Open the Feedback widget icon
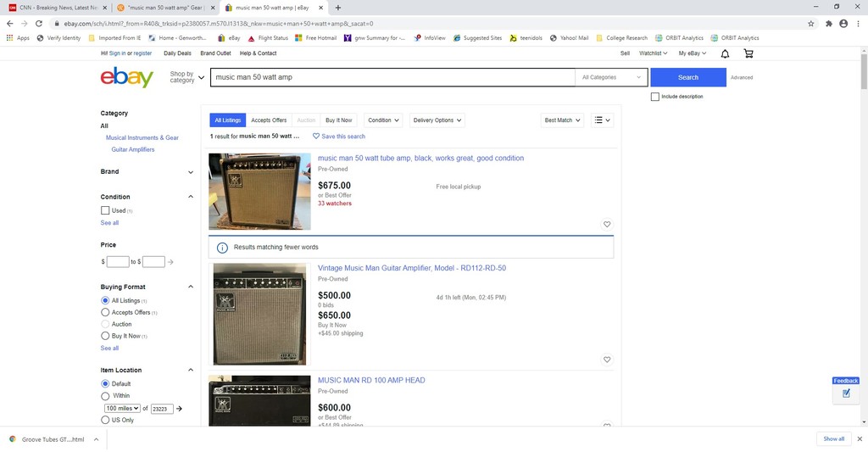 click(845, 393)
